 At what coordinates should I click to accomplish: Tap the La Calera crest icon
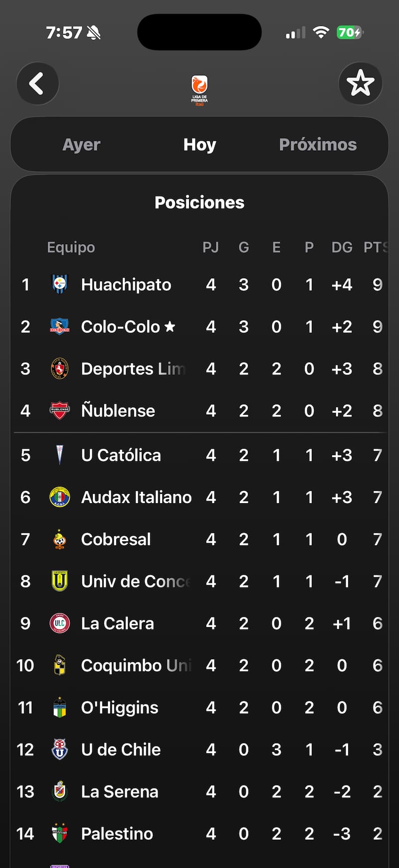pos(60,623)
